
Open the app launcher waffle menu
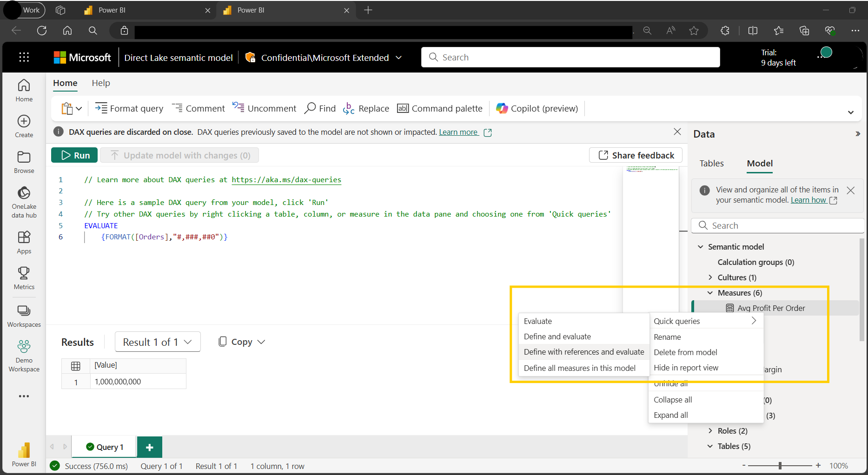(x=24, y=57)
